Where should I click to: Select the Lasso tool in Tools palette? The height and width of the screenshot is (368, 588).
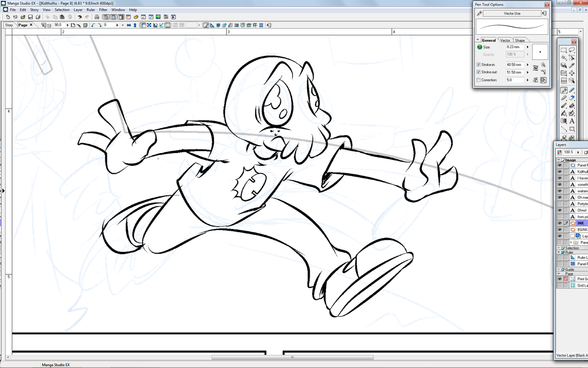572,50
